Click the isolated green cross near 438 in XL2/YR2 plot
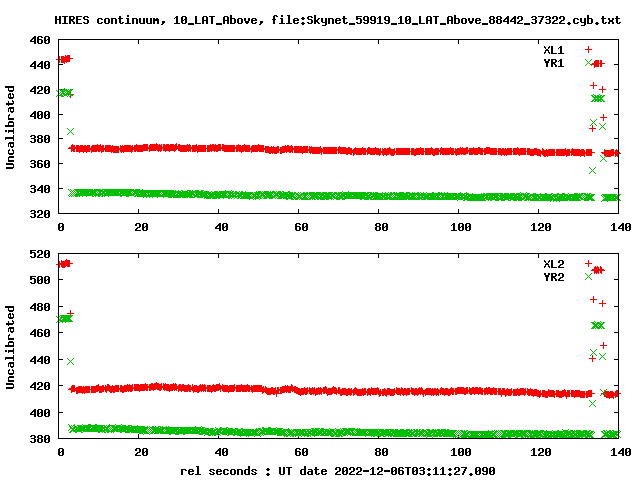The width and height of the screenshot is (640, 480). coord(70,361)
